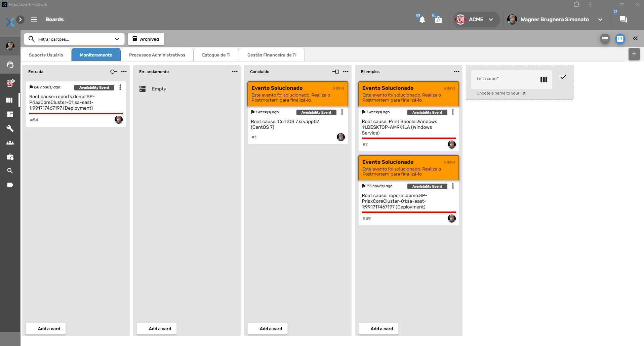This screenshot has width=644, height=346.
Task: Open the tag label sidebar icon
Action: [x=10, y=185]
